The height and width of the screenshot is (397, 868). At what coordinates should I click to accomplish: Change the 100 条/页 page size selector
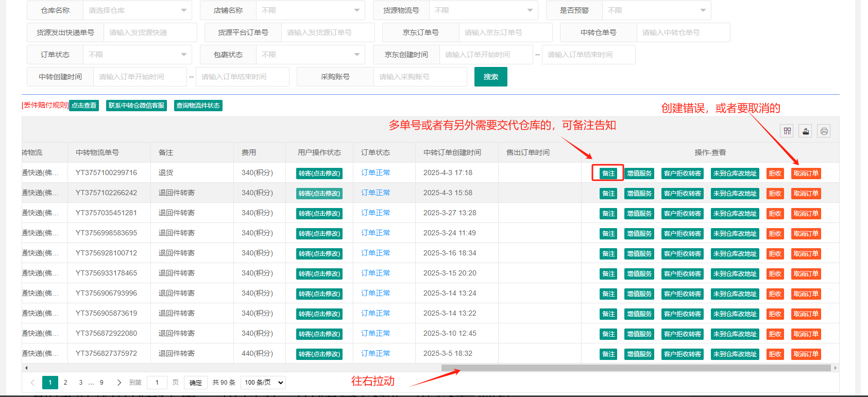pyautogui.click(x=263, y=383)
